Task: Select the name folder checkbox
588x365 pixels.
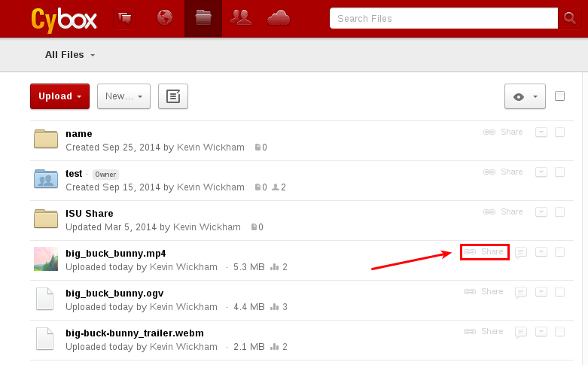Action: tap(559, 132)
